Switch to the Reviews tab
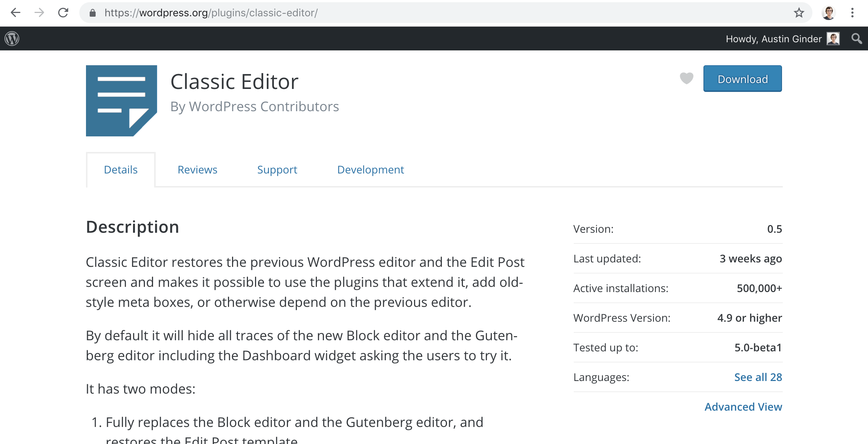Image resolution: width=868 pixels, height=444 pixels. [x=198, y=170]
